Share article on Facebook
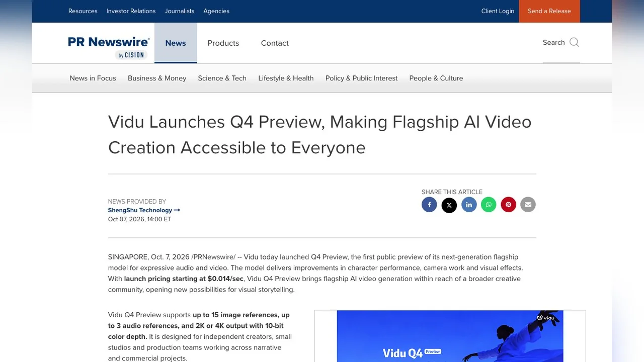Screen dimensions: 644x362 coord(429,205)
